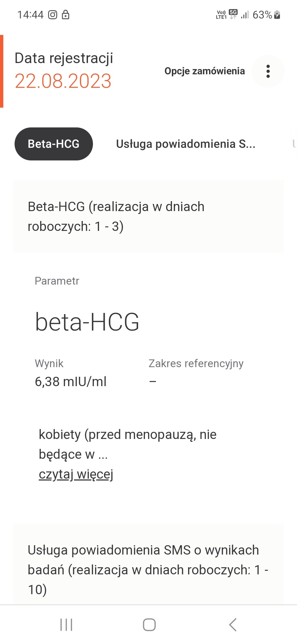The height and width of the screenshot is (644, 297).
Task: Tap the result value 6,38 mIU/ml
Action: (71, 382)
